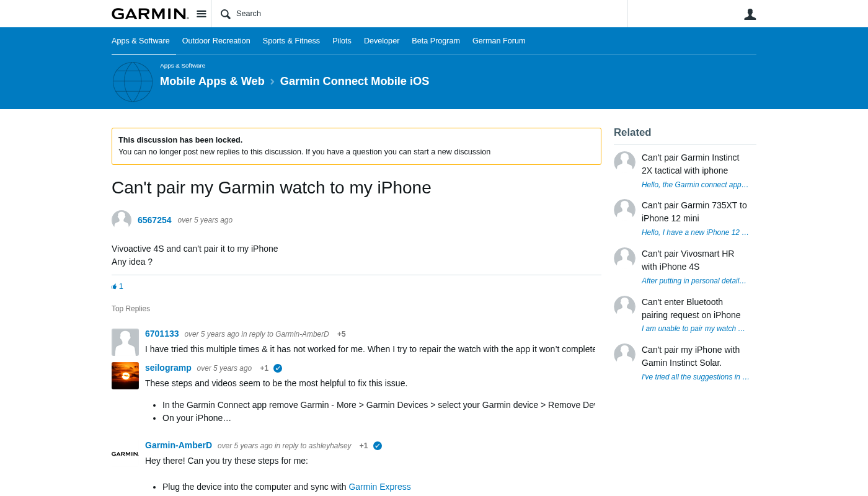Click the verified checkmark on Garmin-AmberD reply

[378, 446]
